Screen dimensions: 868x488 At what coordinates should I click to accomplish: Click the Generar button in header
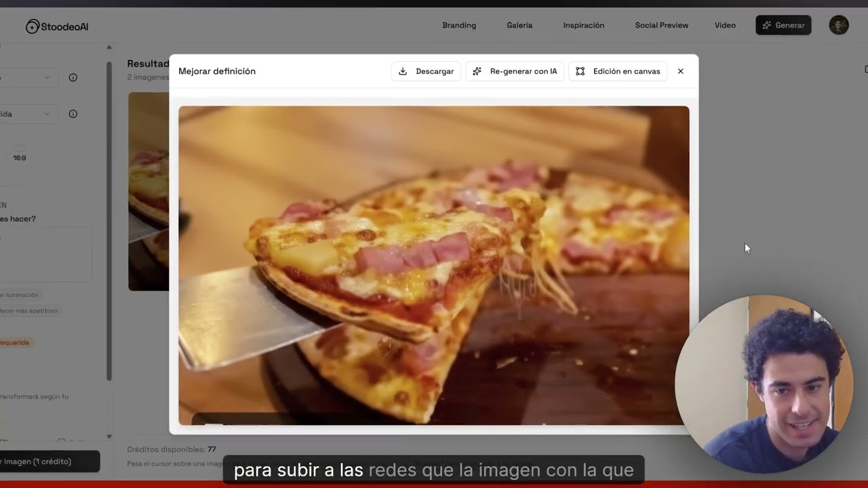pos(783,25)
